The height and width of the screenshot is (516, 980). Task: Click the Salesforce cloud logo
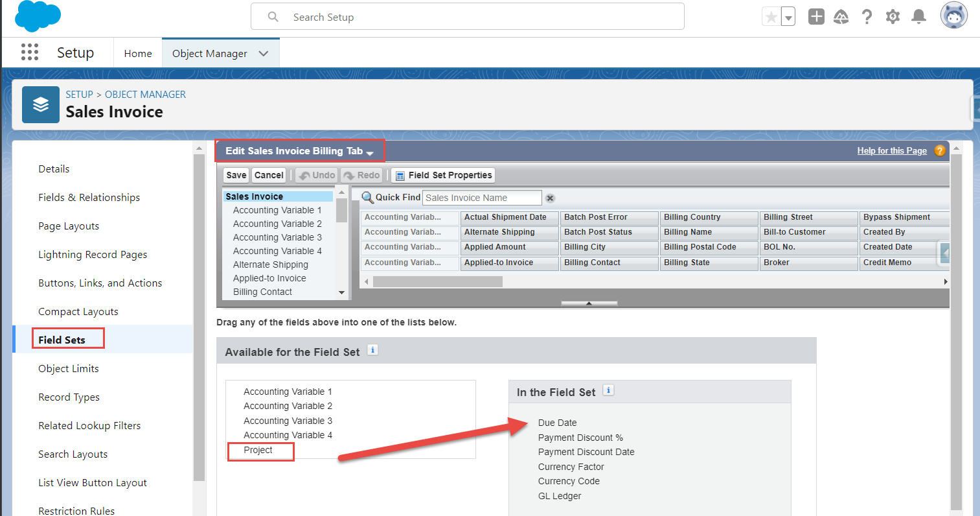[x=38, y=16]
